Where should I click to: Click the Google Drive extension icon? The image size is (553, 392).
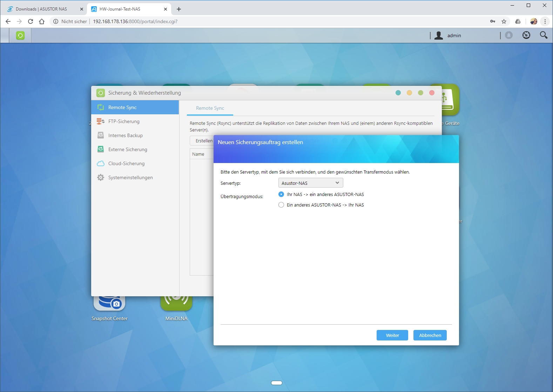[518, 21]
